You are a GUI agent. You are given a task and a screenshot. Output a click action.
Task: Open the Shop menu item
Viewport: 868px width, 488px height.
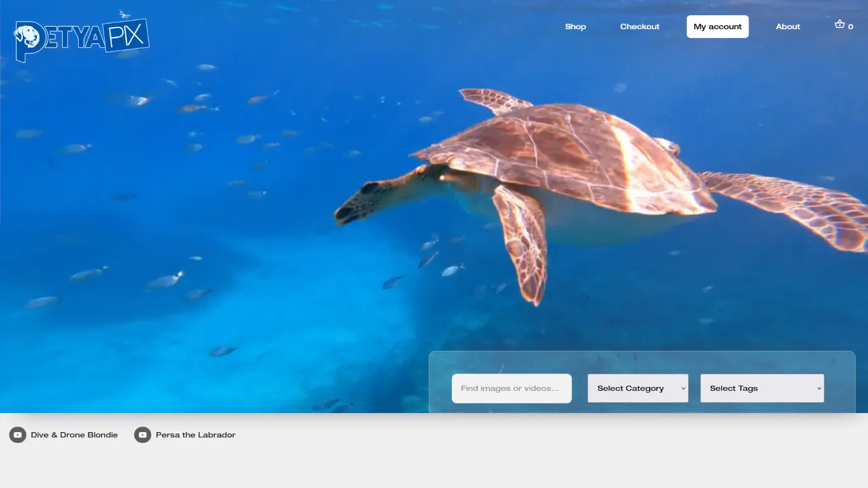coord(575,27)
